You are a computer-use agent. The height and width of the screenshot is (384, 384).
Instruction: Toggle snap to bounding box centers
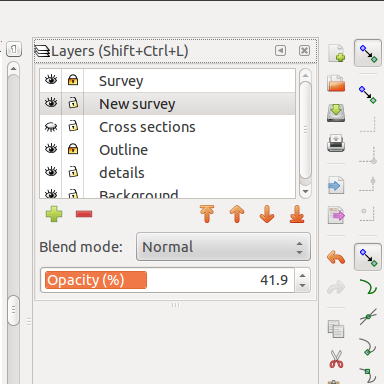click(368, 214)
